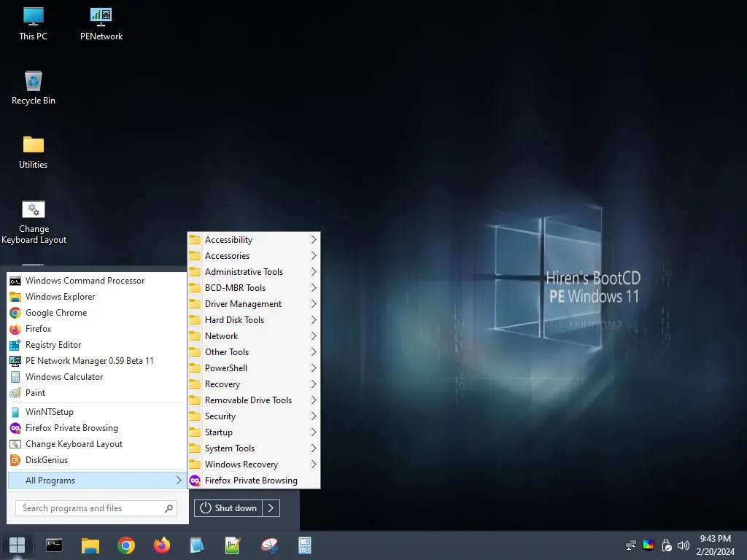The image size is (747, 560).
Task: Open the snipping tool taskbar icon
Action: coord(269,545)
